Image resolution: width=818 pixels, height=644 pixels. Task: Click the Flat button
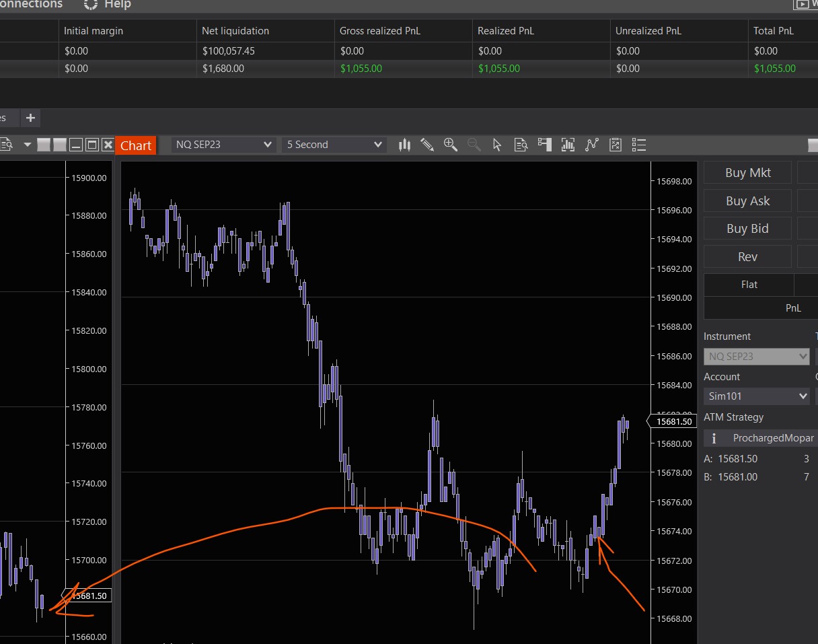pyautogui.click(x=749, y=285)
